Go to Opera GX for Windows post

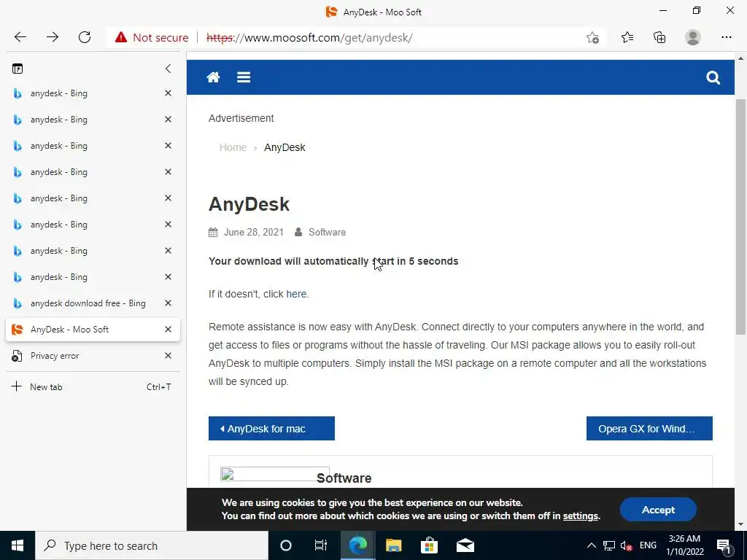pyautogui.click(x=649, y=429)
